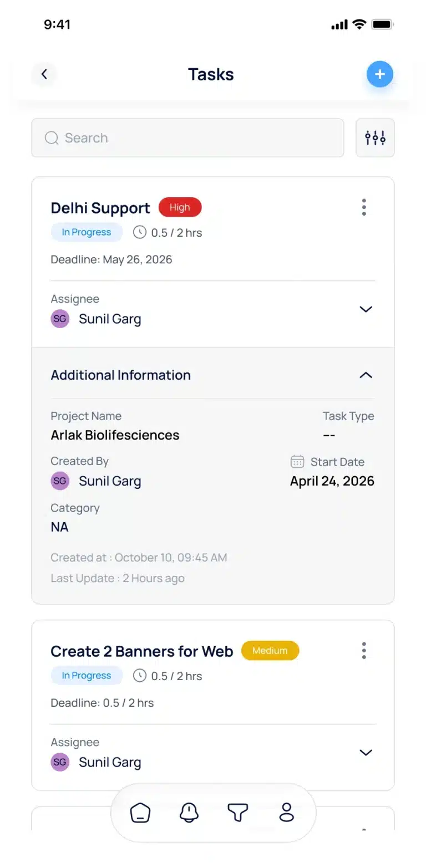The image size is (426, 868).
Task: Click the Create 2 Banners for Web title
Action: (142, 651)
